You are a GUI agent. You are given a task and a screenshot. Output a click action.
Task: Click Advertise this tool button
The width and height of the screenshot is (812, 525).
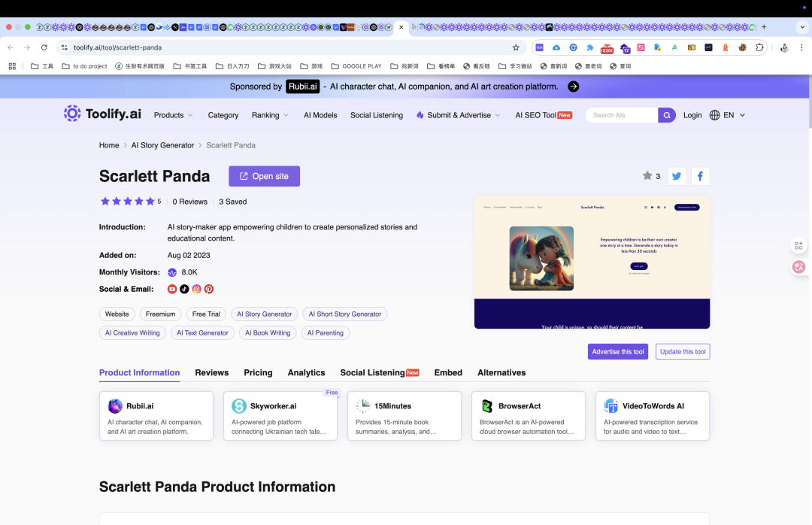(618, 351)
